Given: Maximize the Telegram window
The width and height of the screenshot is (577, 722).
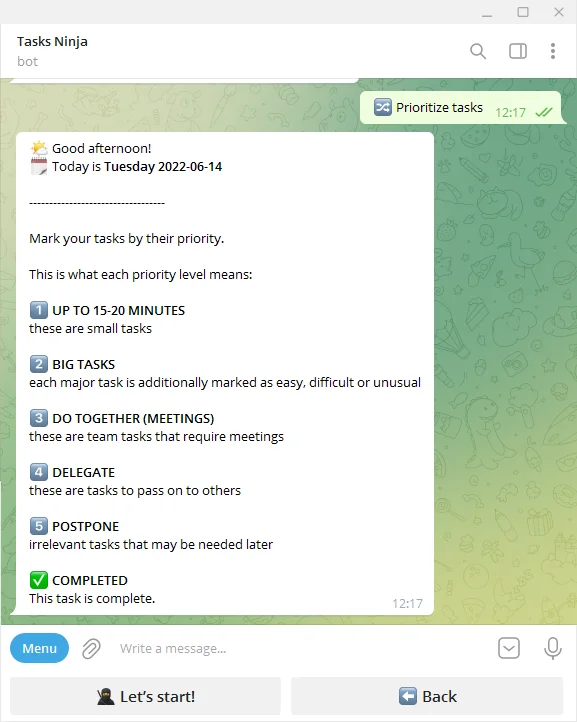Looking at the screenshot, I should pyautogui.click(x=523, y=12).
